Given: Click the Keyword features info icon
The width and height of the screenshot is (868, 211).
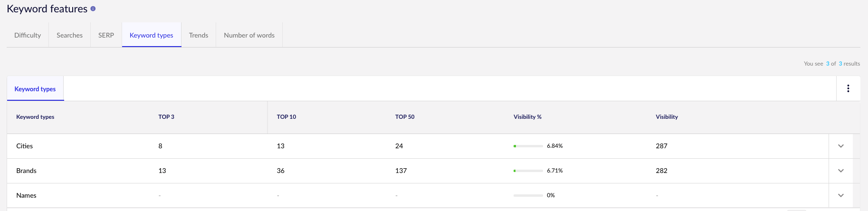Looking at the screenshot, I should [x=93, y=9].
